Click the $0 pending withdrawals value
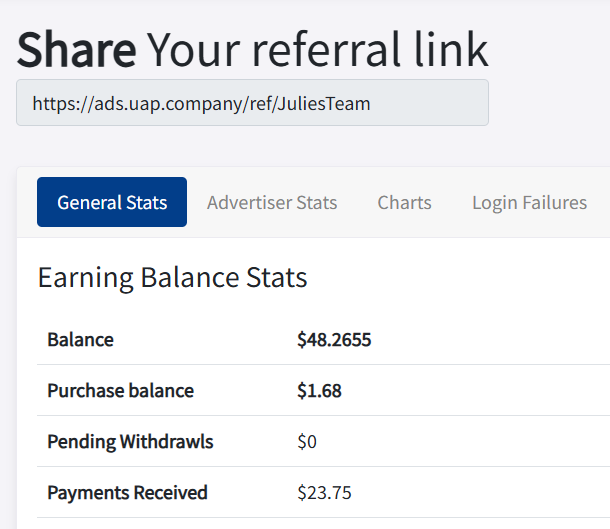 (307, 442)
